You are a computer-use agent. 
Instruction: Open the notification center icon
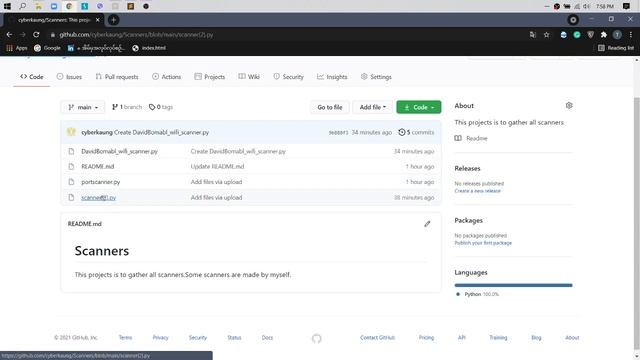pyautogui.click(x=626, y=6)
